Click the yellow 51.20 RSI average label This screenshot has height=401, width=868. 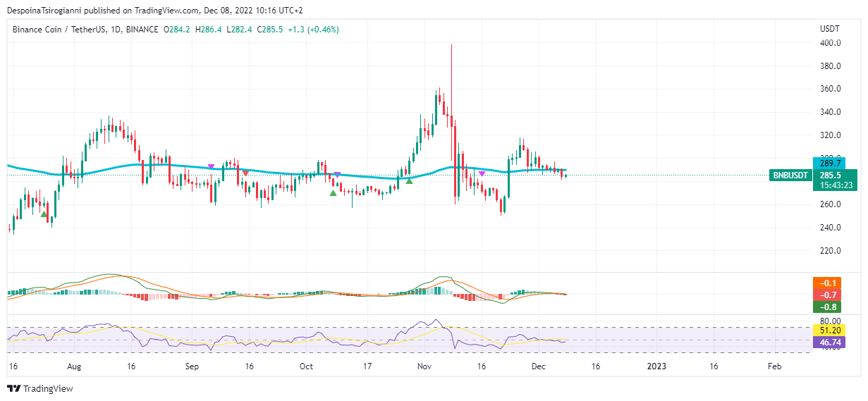click(x=829, y=330)
